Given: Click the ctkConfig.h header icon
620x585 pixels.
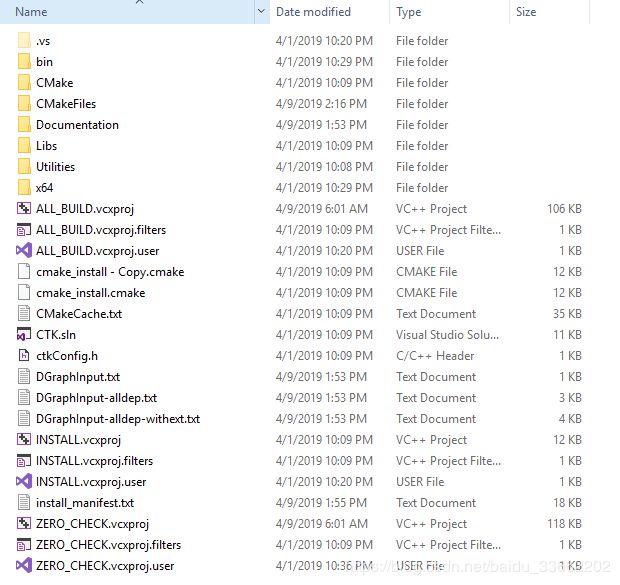Looking at the screenshot, I should click(24, 356).
